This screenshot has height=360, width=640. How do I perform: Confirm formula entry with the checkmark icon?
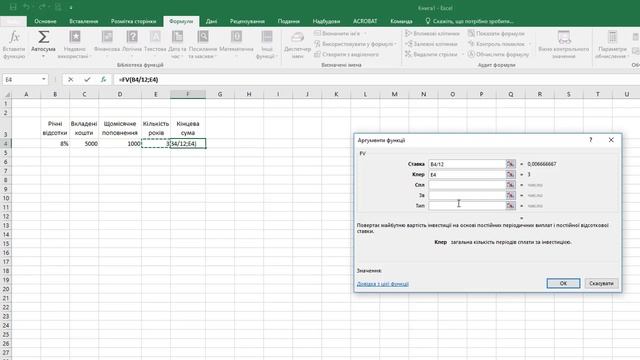click(87, 80)
